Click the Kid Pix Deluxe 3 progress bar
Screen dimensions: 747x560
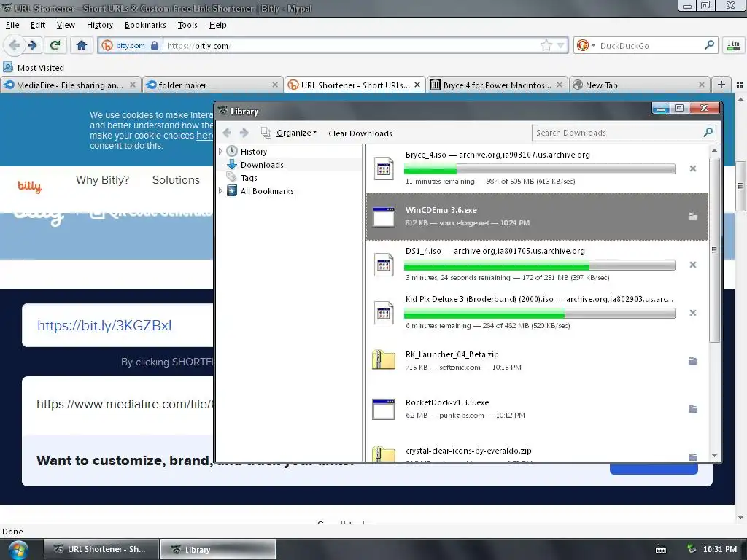pos(539,313)
